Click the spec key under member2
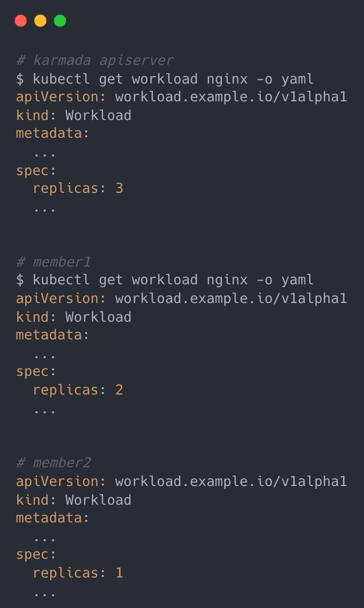This screenshot has width=364, height=608. click(x=32, y=554)
